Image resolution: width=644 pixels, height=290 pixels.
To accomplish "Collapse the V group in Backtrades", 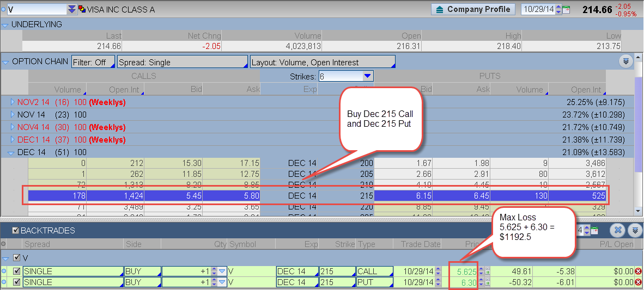I will click(5, 258).
